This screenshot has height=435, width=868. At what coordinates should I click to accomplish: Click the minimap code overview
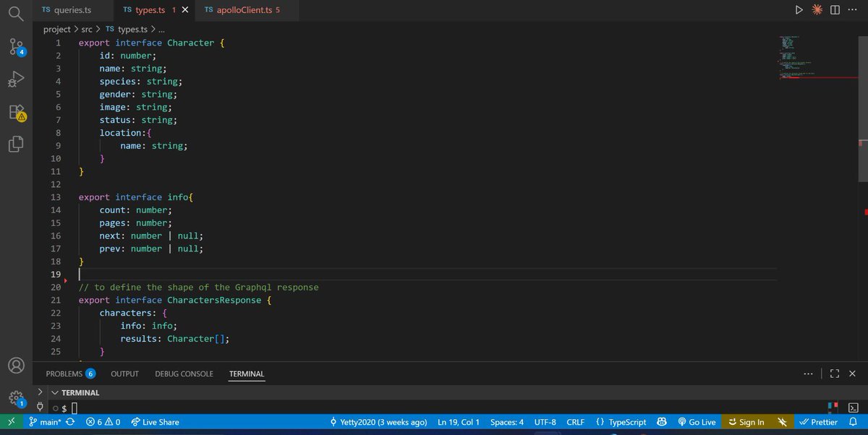click(799, 56)
